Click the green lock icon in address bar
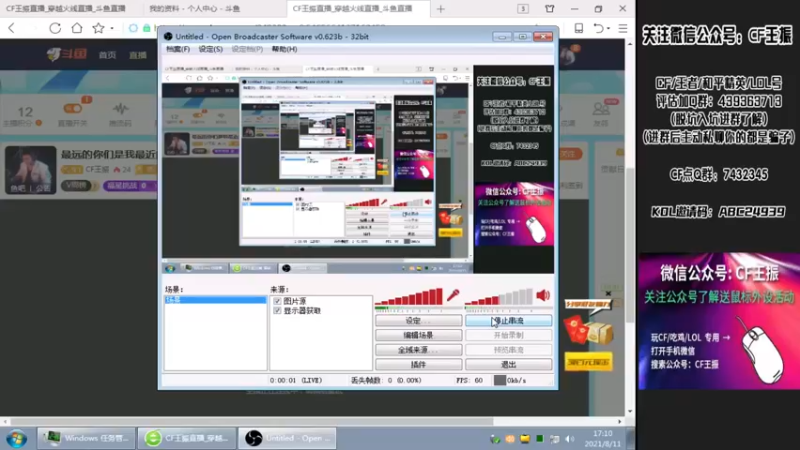The image size is (800, 450). point(147,29)
